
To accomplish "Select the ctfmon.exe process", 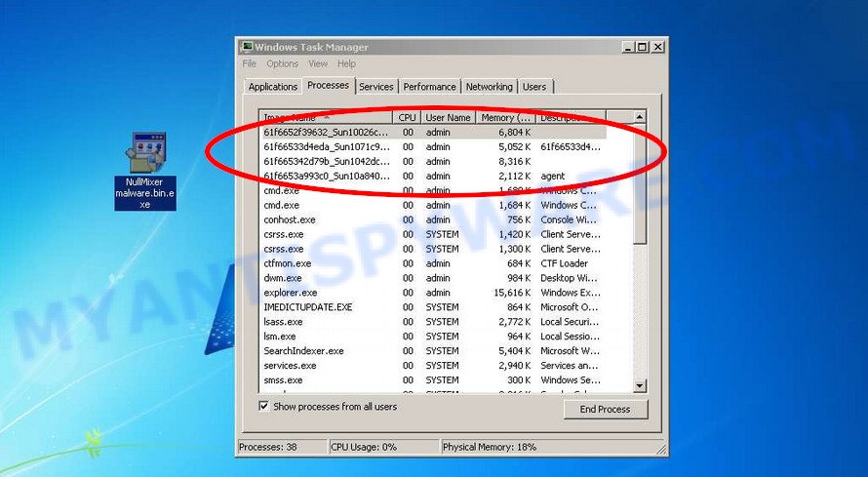I will point(435,263).
